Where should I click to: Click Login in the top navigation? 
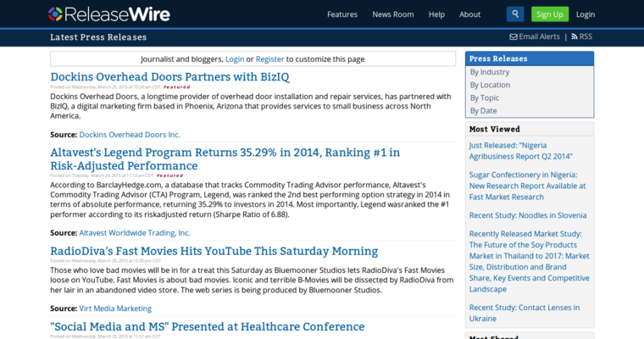586,14
